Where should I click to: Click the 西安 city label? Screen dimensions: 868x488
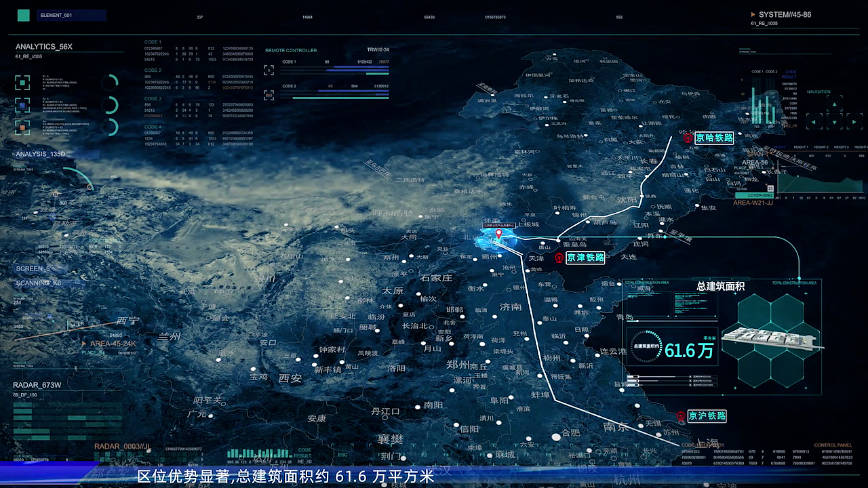[290, 379]
